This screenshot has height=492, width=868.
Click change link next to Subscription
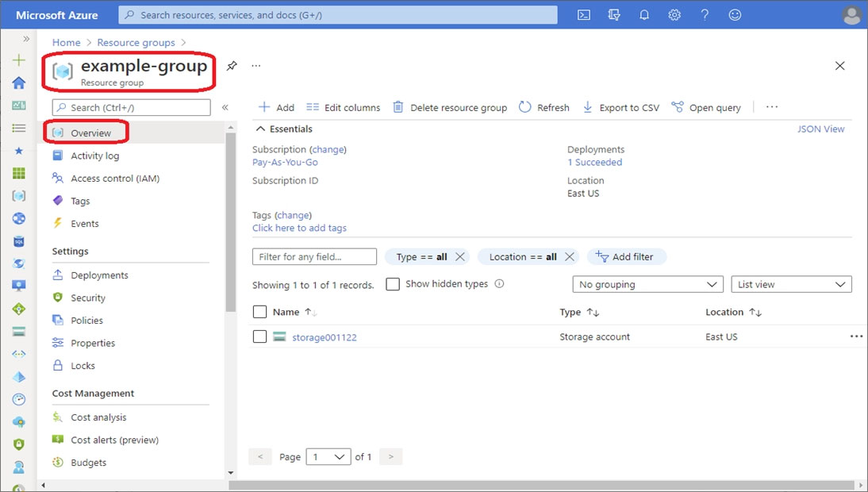pyautogui.click(x=328, y=149)
